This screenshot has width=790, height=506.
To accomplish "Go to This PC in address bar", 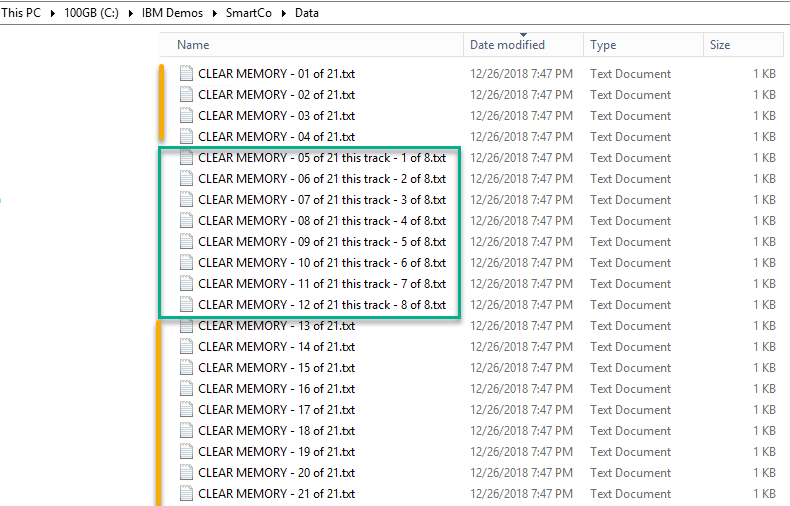I will tap(21, 13).
